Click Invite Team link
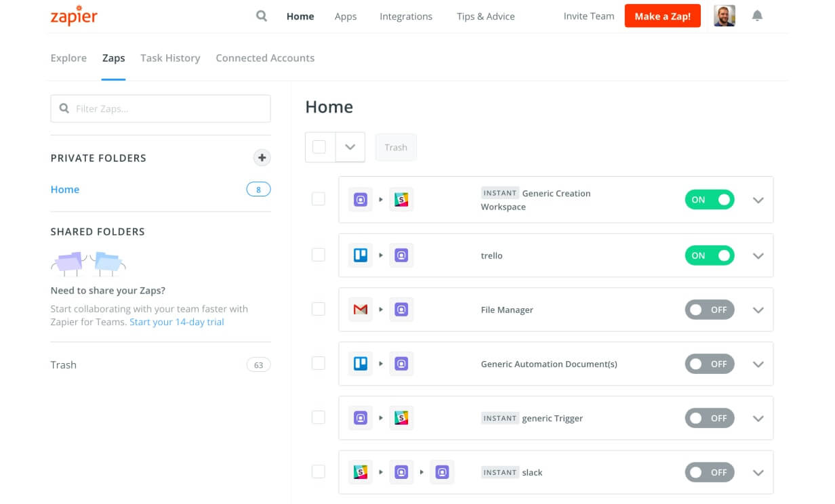Image resolution: width=835 pixels, height=504 pixels. point(589,16)
